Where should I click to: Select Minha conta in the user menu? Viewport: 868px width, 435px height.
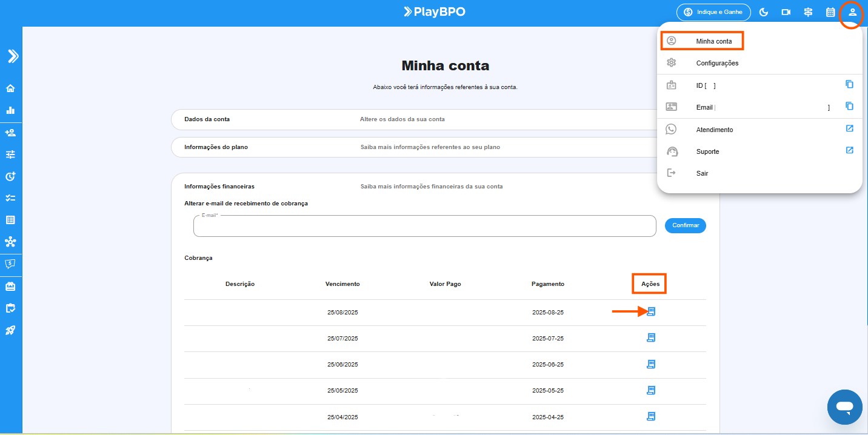(713, 41)
